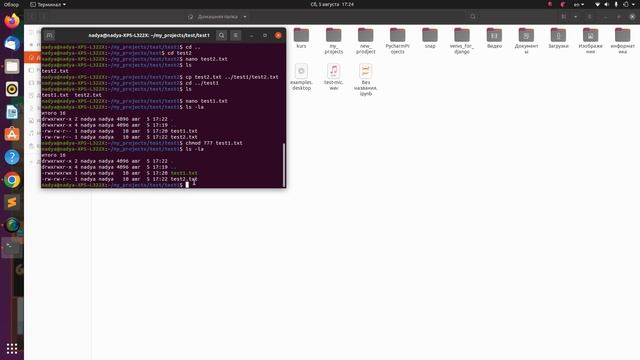Open the PycharmProjects folder
The width and height of the screenshot is (640, 360).
(x=398, y=41)
